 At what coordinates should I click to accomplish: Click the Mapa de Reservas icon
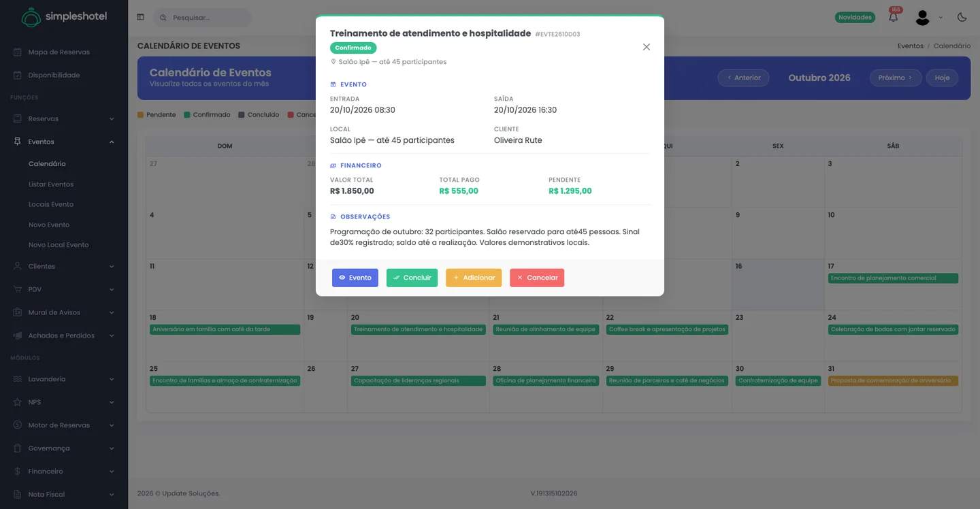[x=18, y=52]
